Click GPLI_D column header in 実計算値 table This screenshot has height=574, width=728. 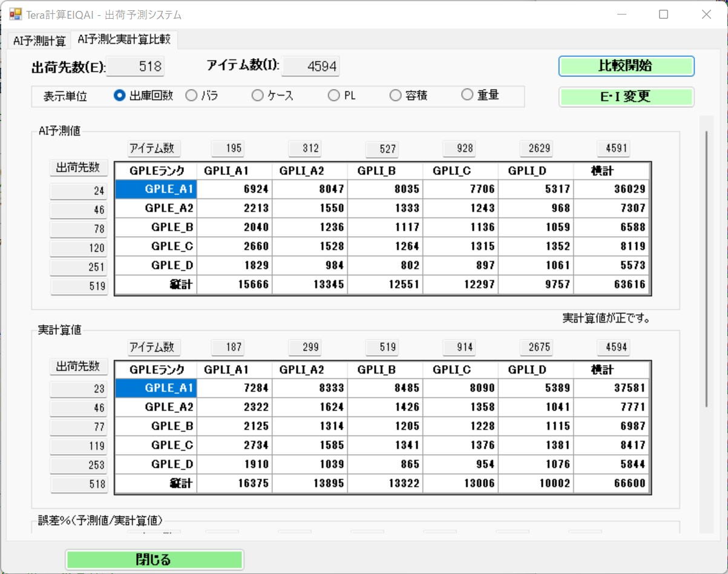point(536,369)
